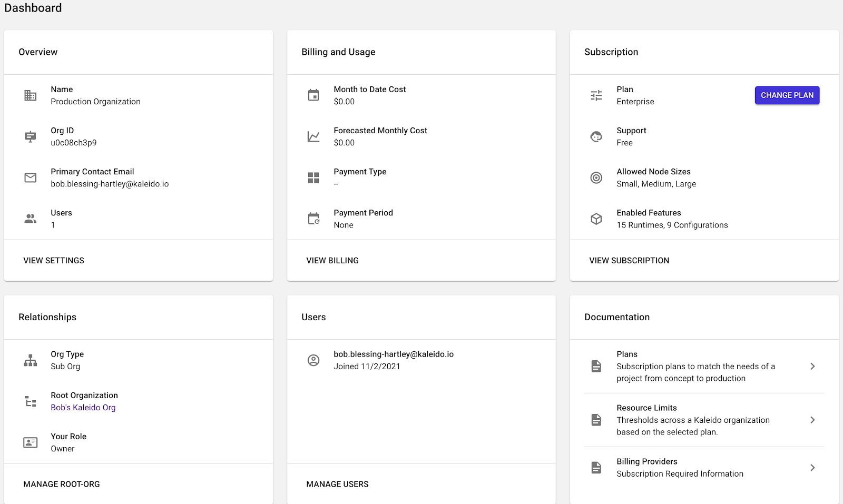Click Manage Users in Users card
Screen dimensions: 843x504
tap(337, 484)
